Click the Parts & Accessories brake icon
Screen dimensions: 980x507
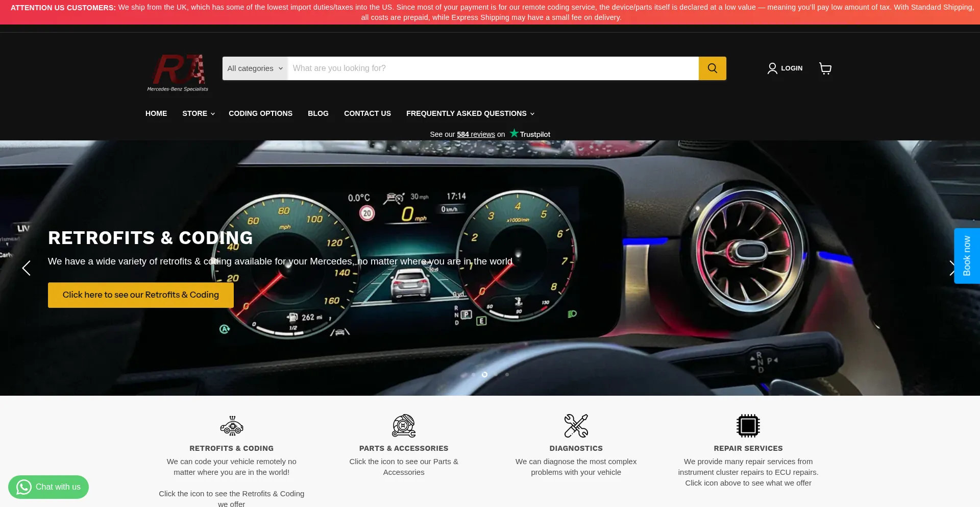point(404,426)
